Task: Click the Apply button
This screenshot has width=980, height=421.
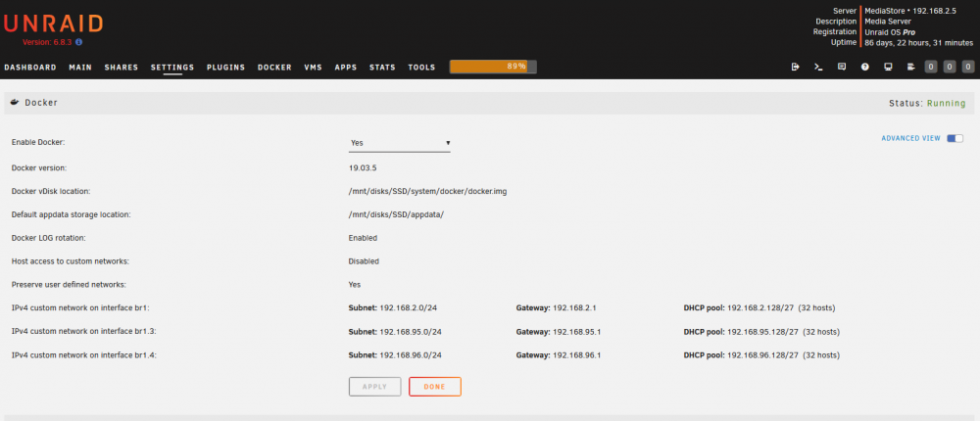Action: (x=375, y=387)
